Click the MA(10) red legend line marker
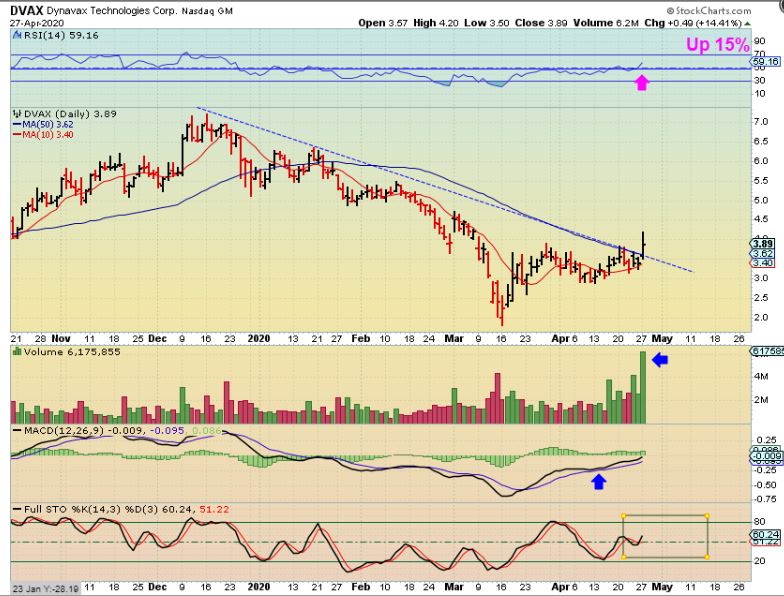The height and width of the screenshot is (596, 784). coord(17,134)
